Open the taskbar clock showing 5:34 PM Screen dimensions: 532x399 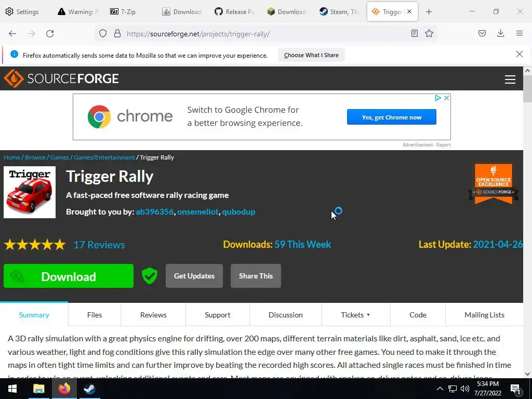[487, 389]
